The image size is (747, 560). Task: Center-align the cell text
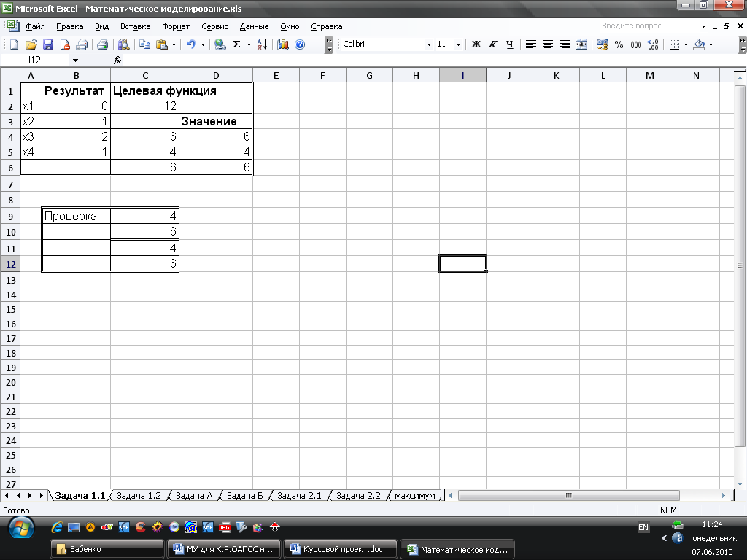click(548, 44)
